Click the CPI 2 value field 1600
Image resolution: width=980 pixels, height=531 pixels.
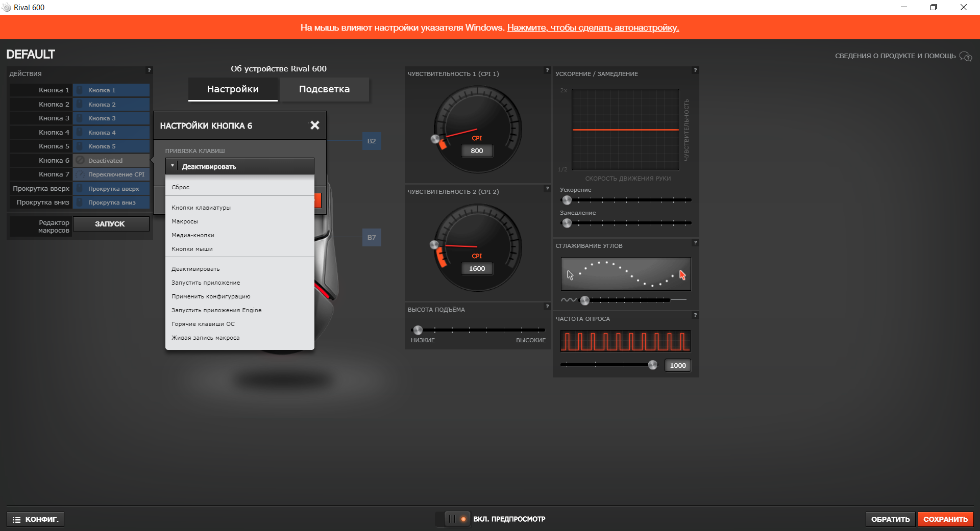pos(477,268)
